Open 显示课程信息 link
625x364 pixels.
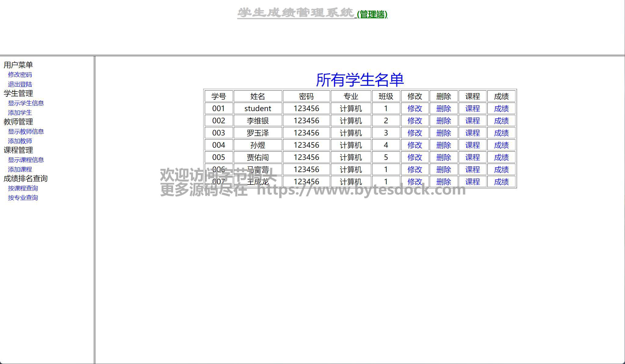pyautogui.click(x=26, y=160)
